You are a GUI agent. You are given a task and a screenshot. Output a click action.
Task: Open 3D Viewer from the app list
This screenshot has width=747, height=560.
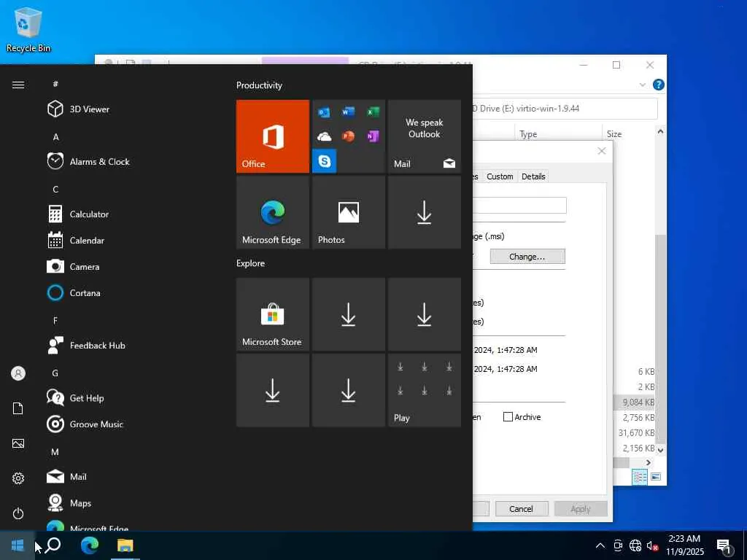click(x=79, y=109)
